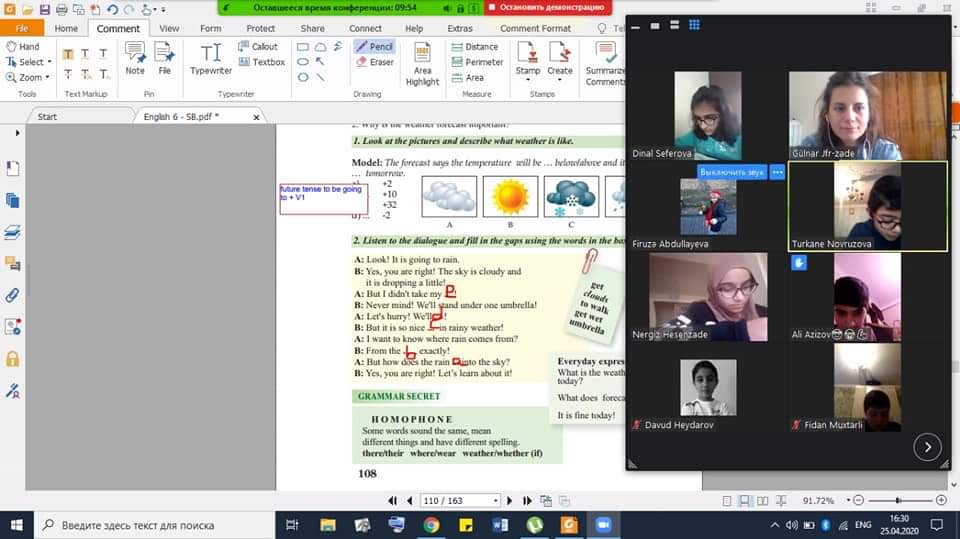This screenshot has width=960, height=539.
Task: Select the Textbox tool
Action: (261, 62)
